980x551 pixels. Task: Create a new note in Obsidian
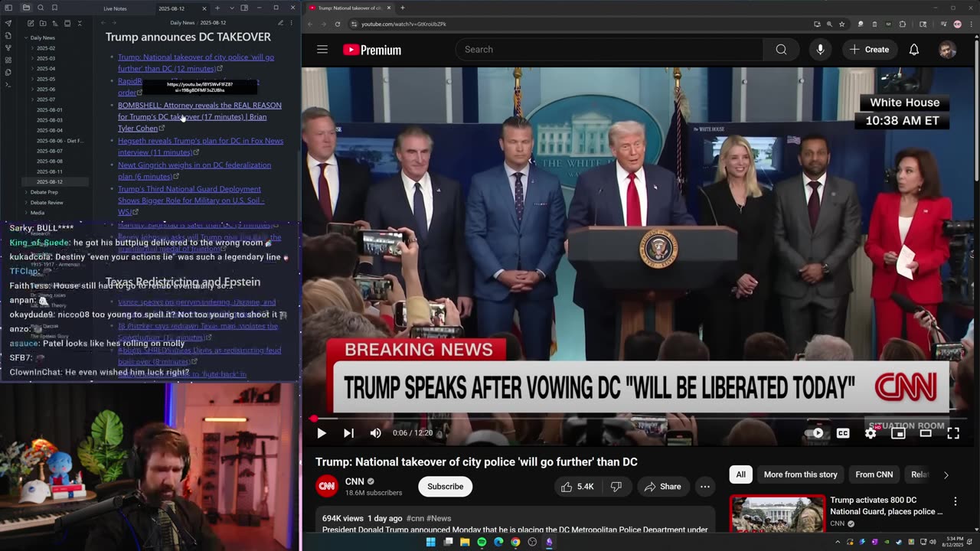tap(30, 24)
